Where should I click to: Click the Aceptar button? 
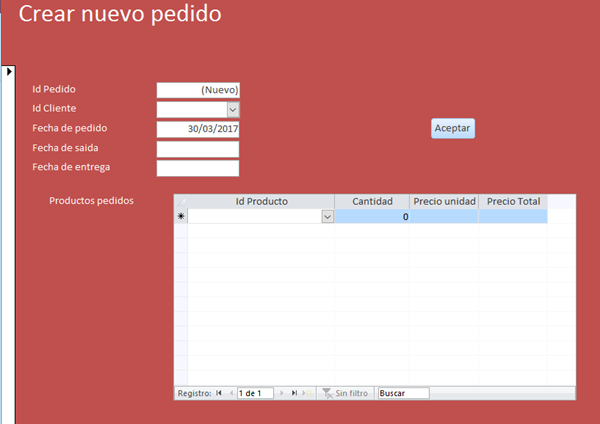pyautogui.click(x=453, y=128)
